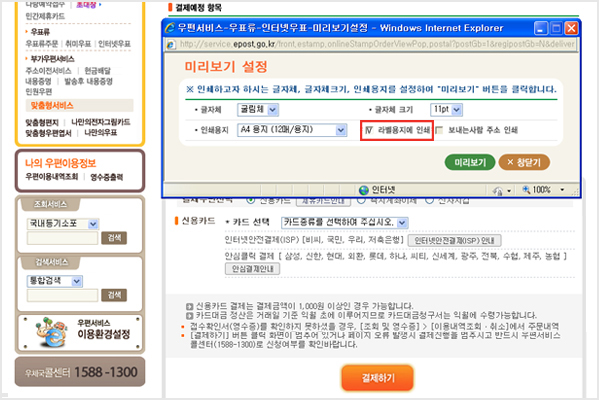Click the X 창닫기 button
The image size is (599, 400).
pyautogui.click(x=524, y=162)
